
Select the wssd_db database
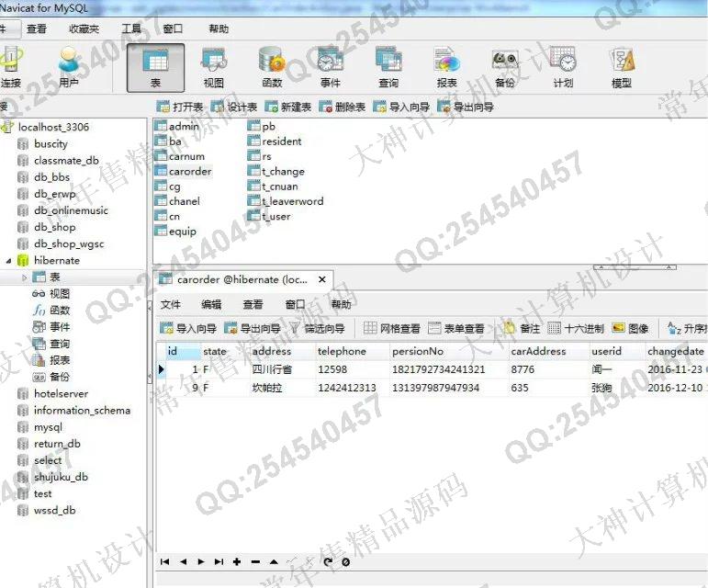pyautogui.click(x=54, y=511)
